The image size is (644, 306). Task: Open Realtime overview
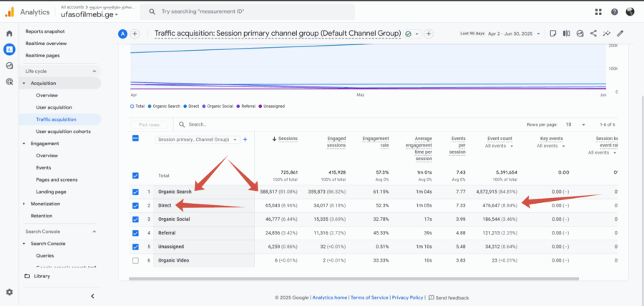(46, 43)
